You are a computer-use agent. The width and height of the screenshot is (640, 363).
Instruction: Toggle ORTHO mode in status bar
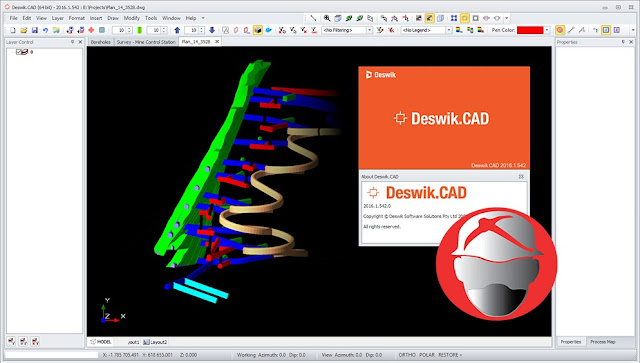(x=407, y=355)
